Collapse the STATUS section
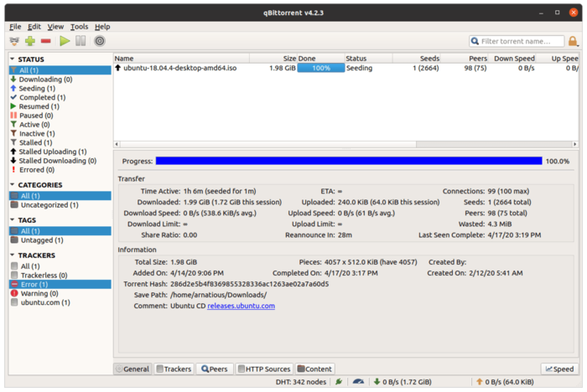 click(x=13, y=59)
